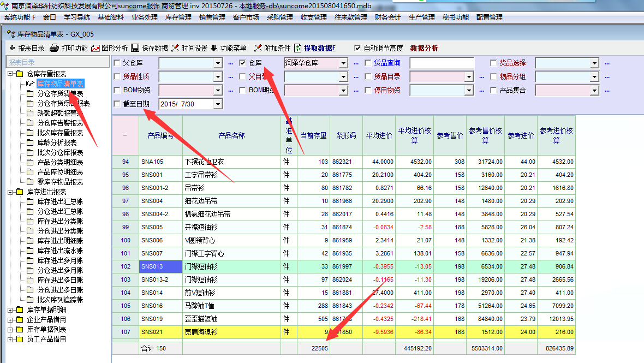
Task: Open the 库存管理 menu
Action: point(178,17)
